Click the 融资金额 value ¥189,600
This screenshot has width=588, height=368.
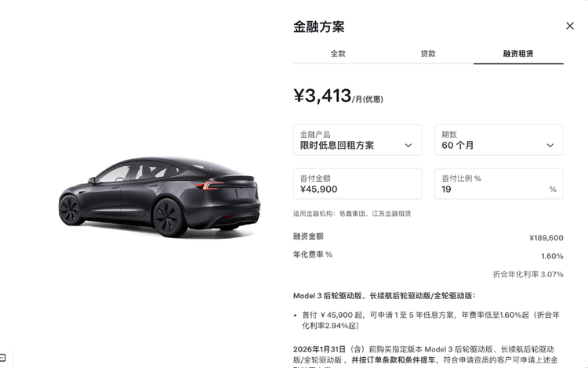pyautogui.click(x=546, y=238)
